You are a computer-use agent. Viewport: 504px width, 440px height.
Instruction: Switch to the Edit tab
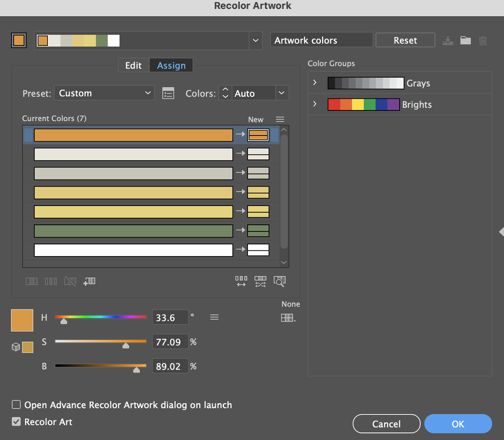[x=133, y=65]
